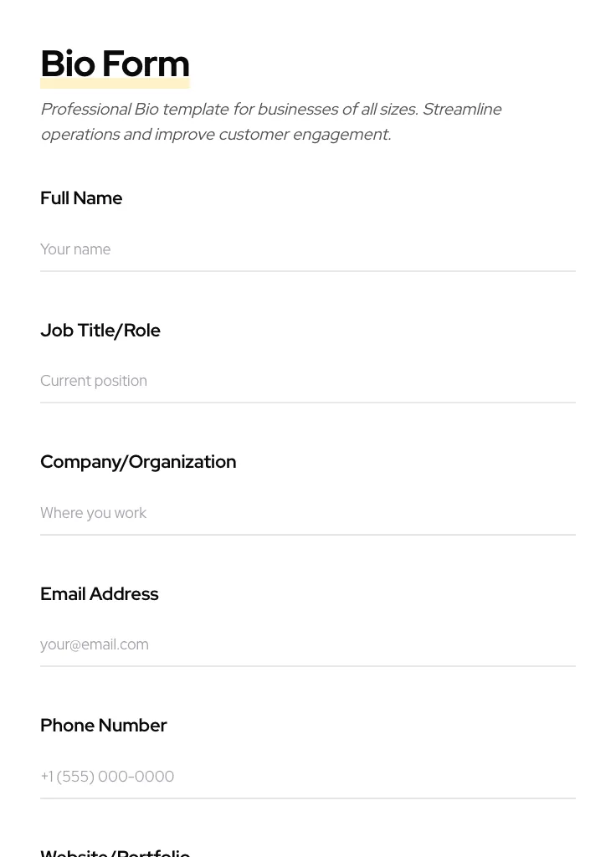Select the "Company/Organization" label
The height and width of the screenshot is (857, 616).
tap(138, 462)
